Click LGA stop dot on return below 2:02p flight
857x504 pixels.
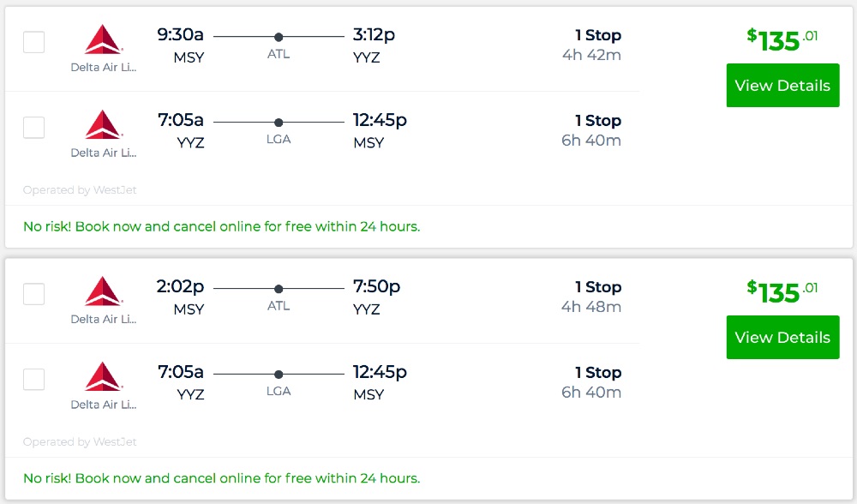point(279,375)
